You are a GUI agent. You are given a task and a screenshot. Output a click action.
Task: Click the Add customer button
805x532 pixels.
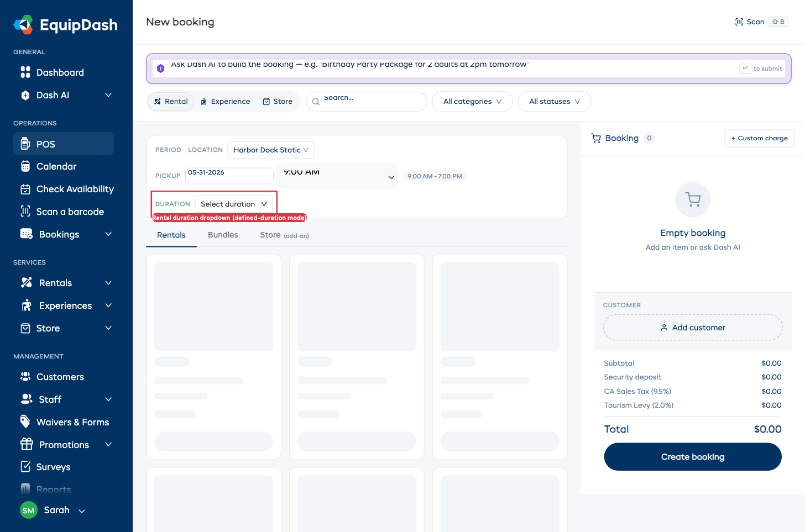693,328
